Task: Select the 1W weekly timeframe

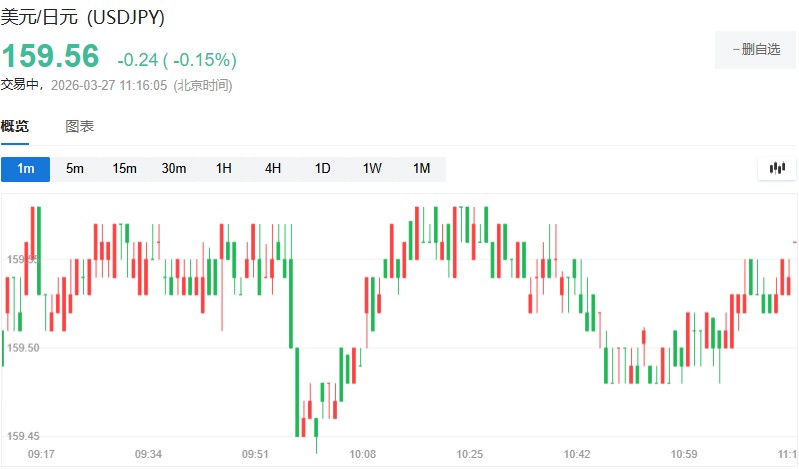Action: tap(372, 168)
